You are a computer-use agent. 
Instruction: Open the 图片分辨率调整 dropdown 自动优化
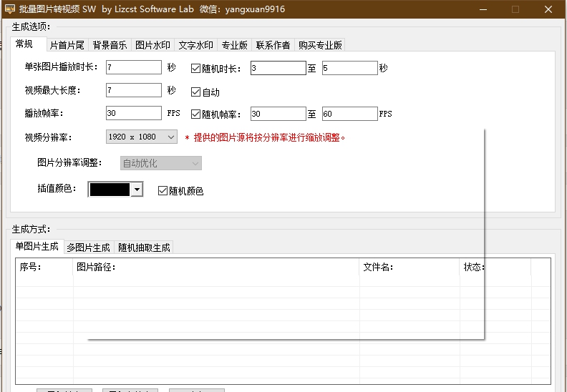click(x=161, y=163)
